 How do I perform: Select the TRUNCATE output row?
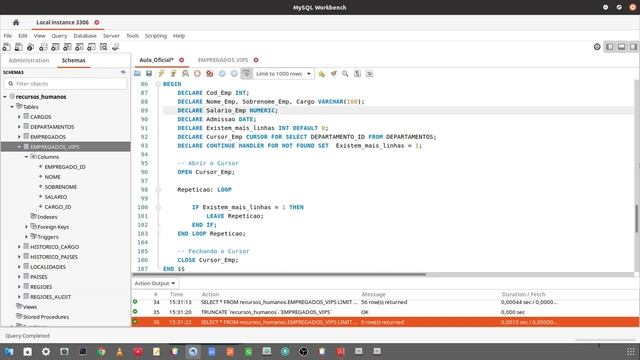(385, 312)
